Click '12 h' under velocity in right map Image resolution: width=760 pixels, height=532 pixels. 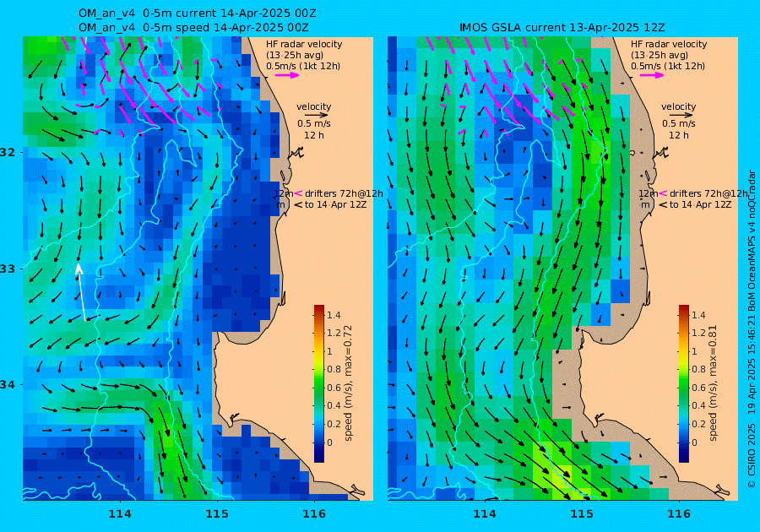point(679,136)
